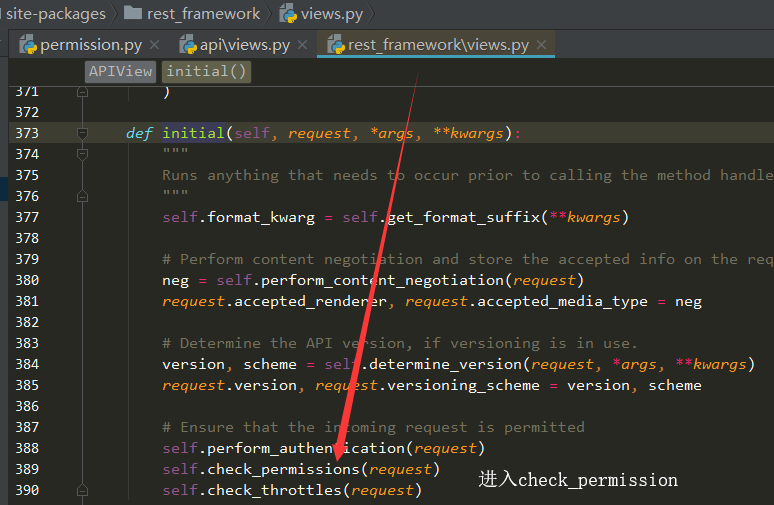Click perform_content_negotiation method call

pyautogui.click(x=382, y=280)
